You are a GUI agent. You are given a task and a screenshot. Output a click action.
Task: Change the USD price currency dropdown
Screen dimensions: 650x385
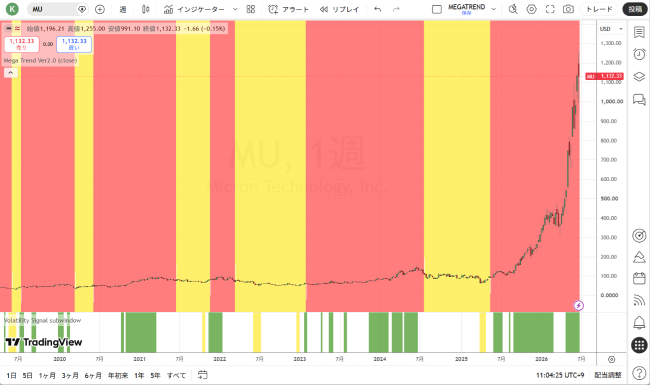pyautogui.click(x=611, y=29)
